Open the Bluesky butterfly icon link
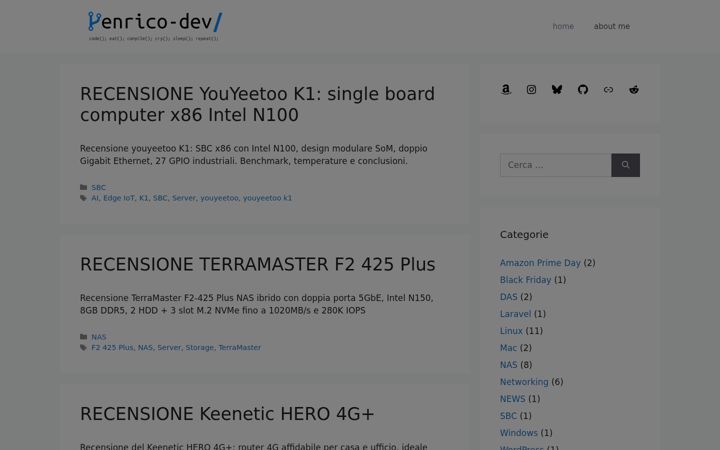The image size is (720, 450). click(x=557, y=90)
